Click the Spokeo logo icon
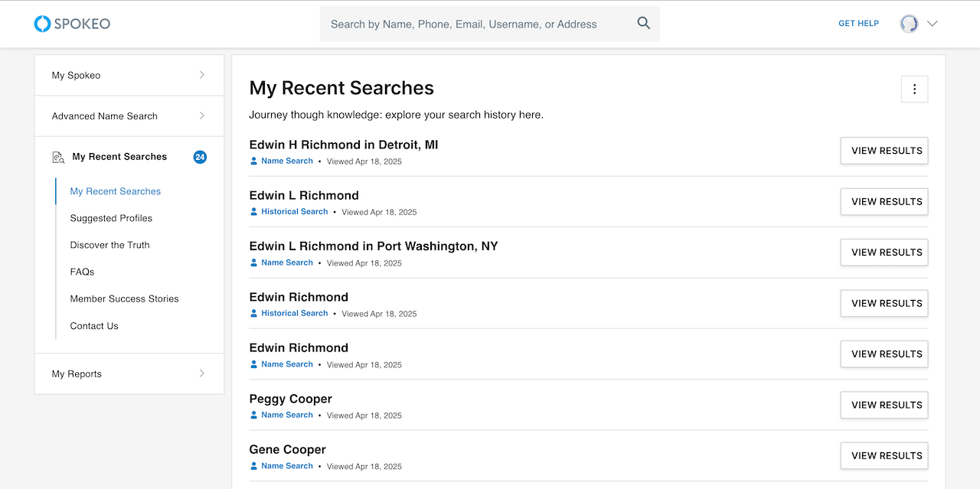980x489 pixels. pos(41,24)
